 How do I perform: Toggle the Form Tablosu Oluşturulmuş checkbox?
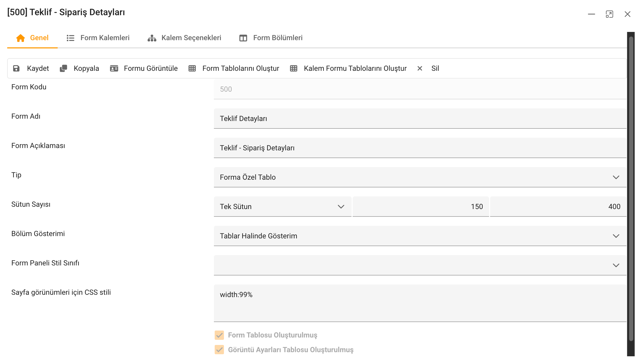pyautogui.click(x=219, y=335)
